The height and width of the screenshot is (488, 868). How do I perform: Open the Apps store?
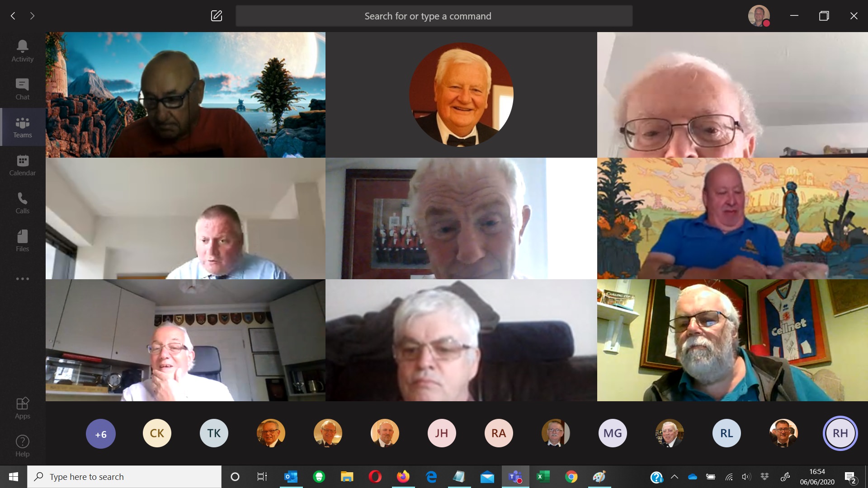tap(22, 408)
